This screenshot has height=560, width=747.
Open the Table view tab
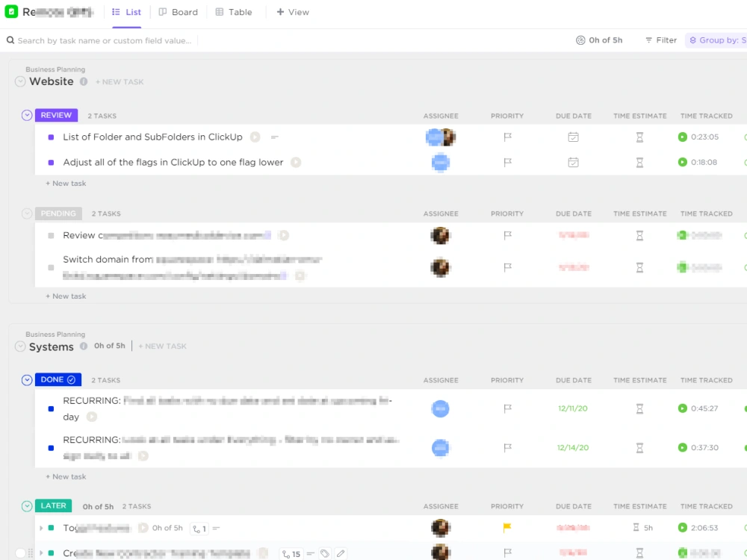coord(233,12)
